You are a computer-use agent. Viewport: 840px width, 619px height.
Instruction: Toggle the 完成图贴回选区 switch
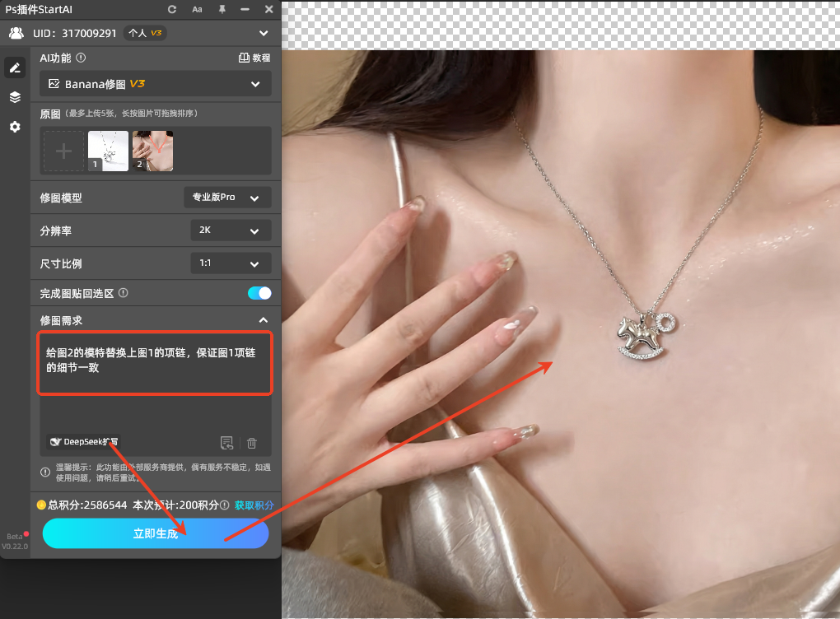(259, 293)
